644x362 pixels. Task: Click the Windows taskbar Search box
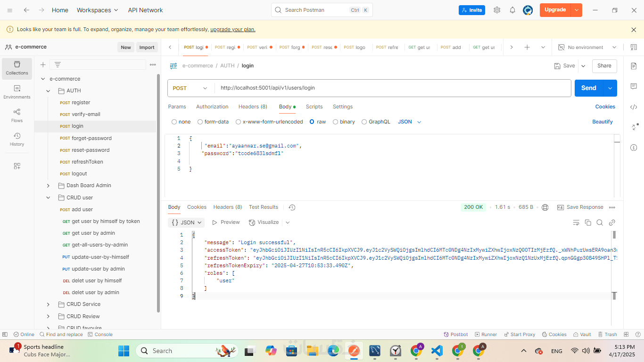tap(188, 351)
